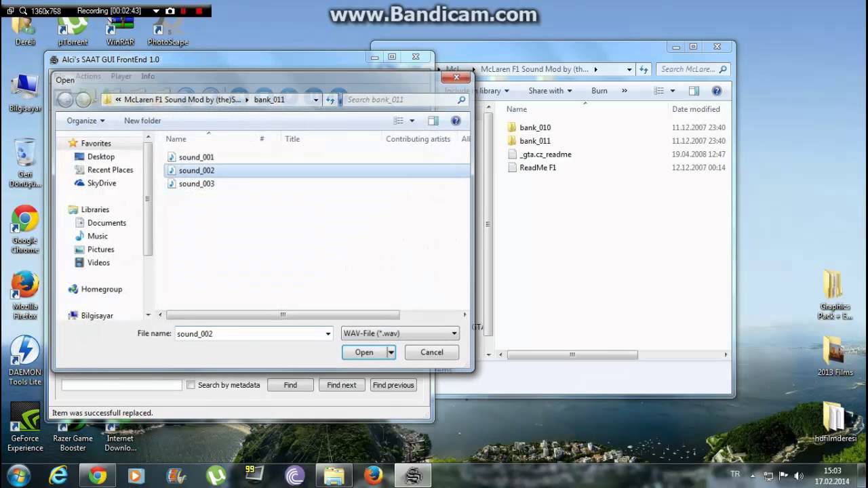Click the Forward arrow in the Open dialog
The width and height of the screenshot is (868, 488).
(83, 100)
